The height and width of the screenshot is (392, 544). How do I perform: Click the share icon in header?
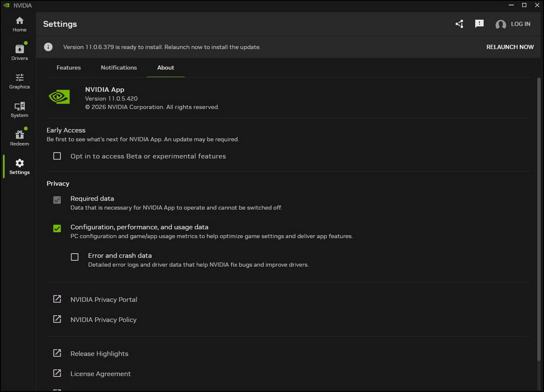(459, 24)
